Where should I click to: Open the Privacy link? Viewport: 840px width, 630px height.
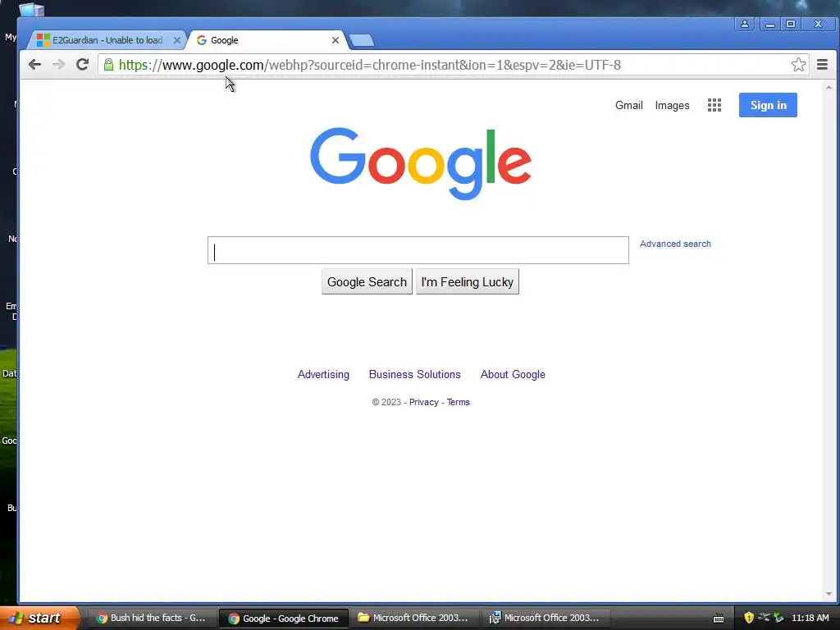(424, 402)
